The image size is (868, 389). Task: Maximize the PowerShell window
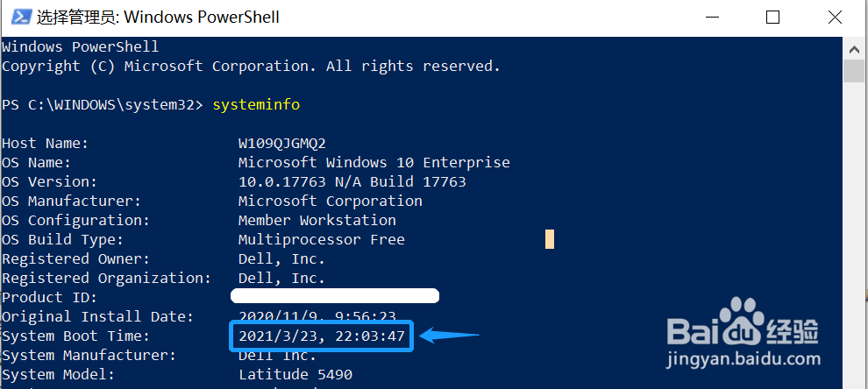point(772,18)
